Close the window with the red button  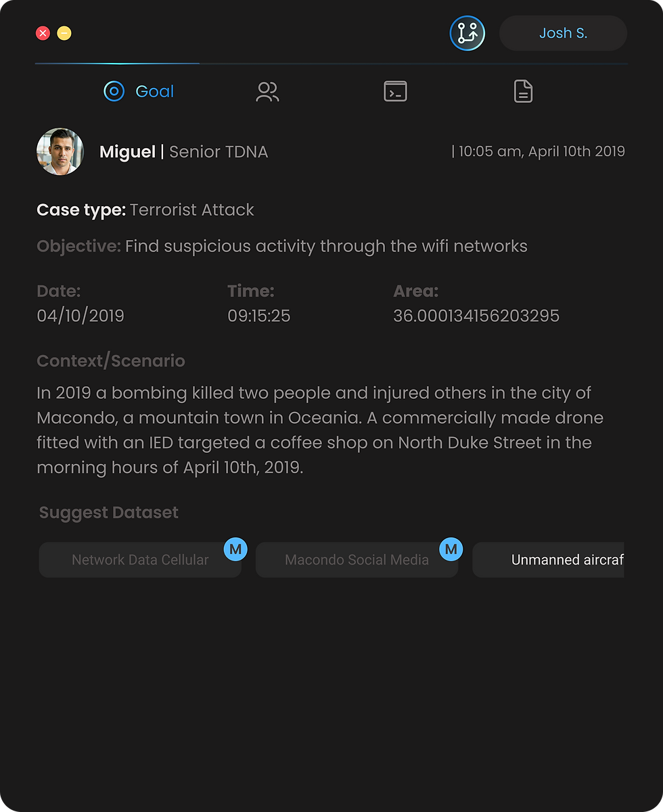pos(43,33)
